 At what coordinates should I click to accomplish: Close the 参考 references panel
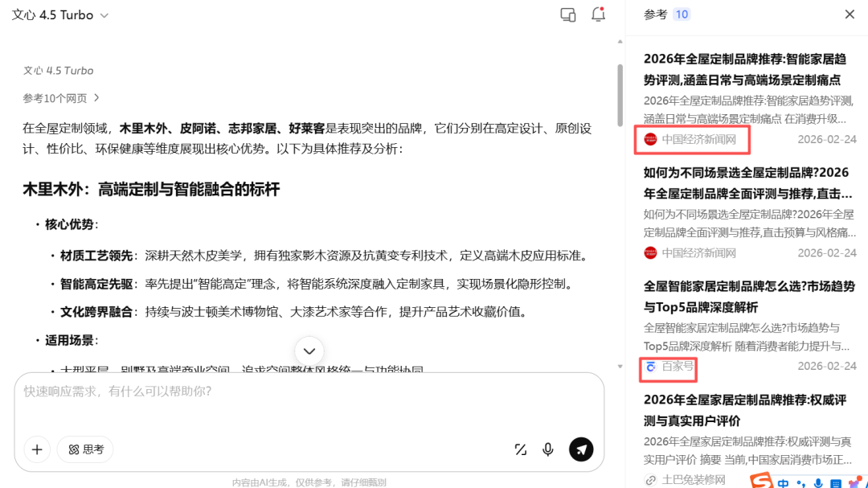pyautogui.click(x=850, y=14)
